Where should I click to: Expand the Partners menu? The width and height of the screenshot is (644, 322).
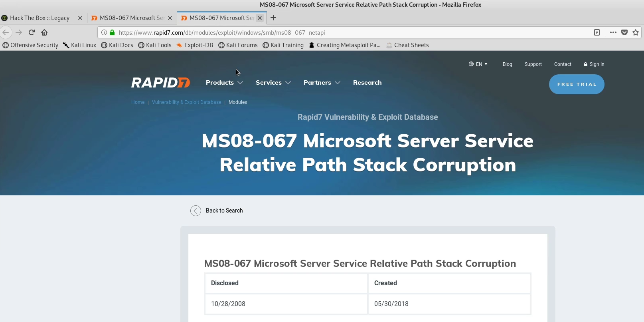[322, 83]
